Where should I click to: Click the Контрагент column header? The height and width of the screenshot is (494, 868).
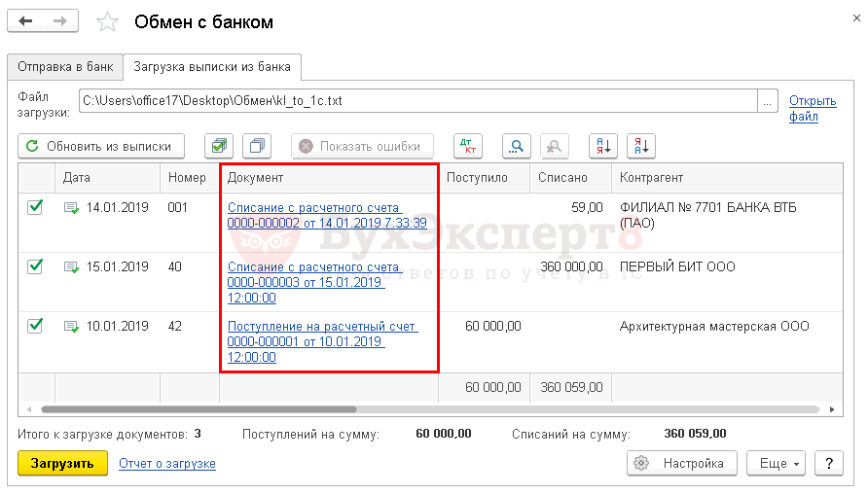pos(727,178)
